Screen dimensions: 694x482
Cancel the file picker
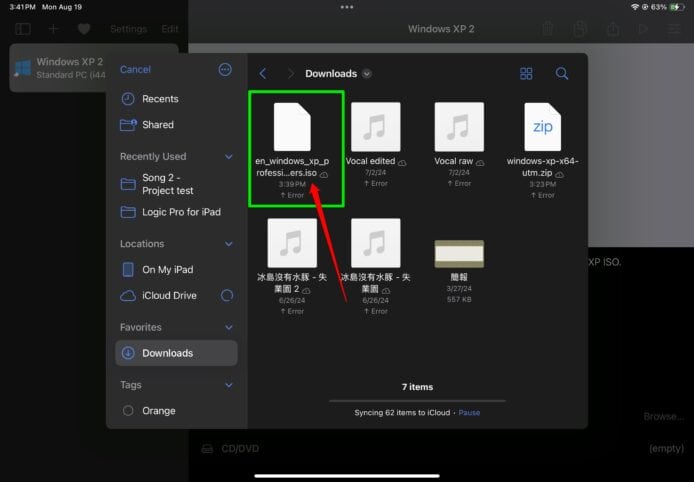[x=135, y=70]
